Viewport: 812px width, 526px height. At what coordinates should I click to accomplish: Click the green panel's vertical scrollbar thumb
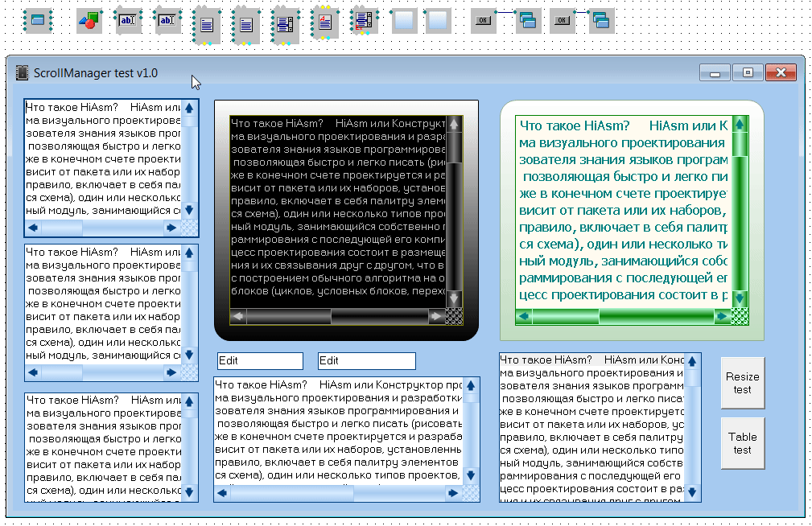(x=740, y=145)
